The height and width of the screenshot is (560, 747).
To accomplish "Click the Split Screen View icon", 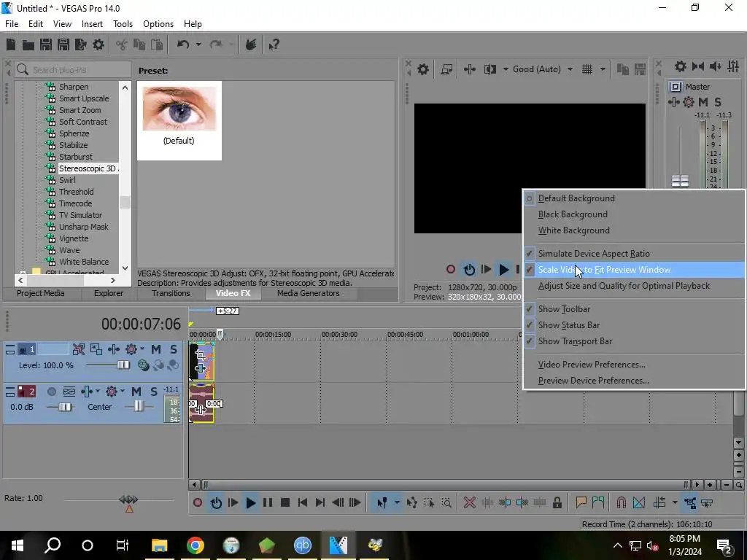I will (x=489, y=69).
